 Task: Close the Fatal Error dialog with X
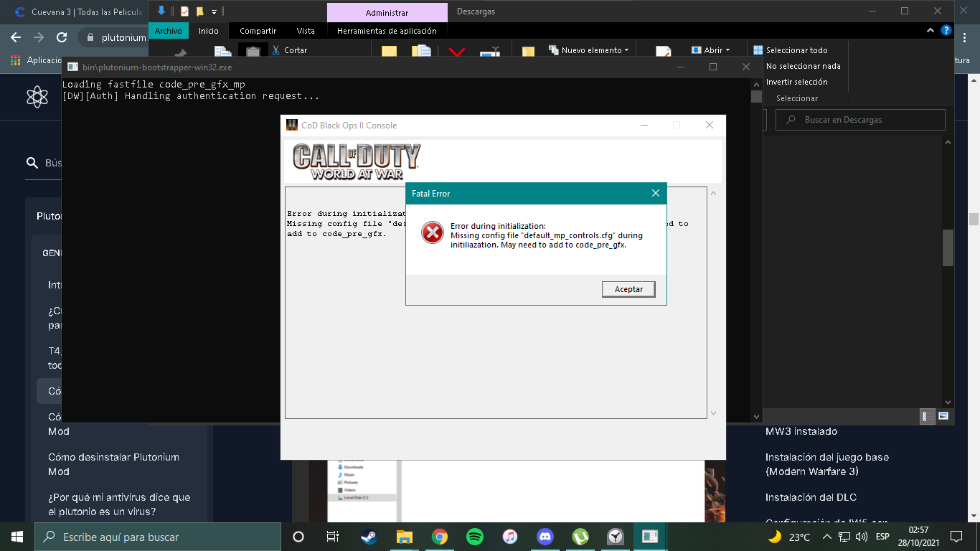[x=655, y=194]
